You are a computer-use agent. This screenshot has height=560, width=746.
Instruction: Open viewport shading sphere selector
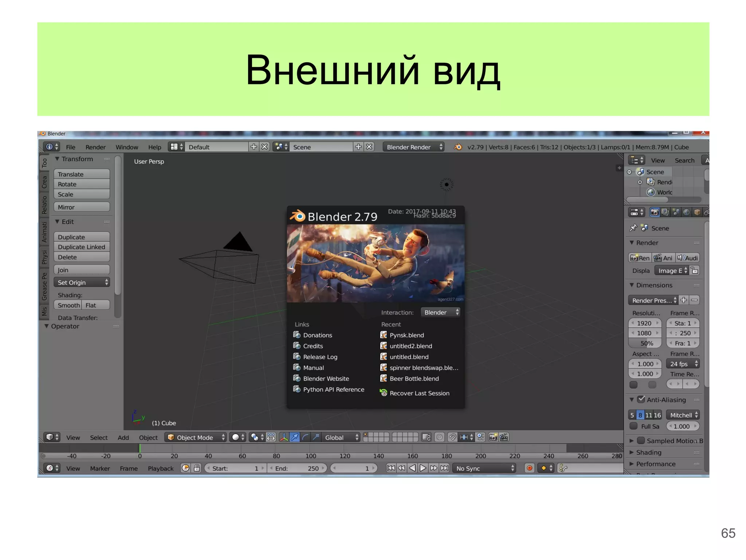[238, 437]
